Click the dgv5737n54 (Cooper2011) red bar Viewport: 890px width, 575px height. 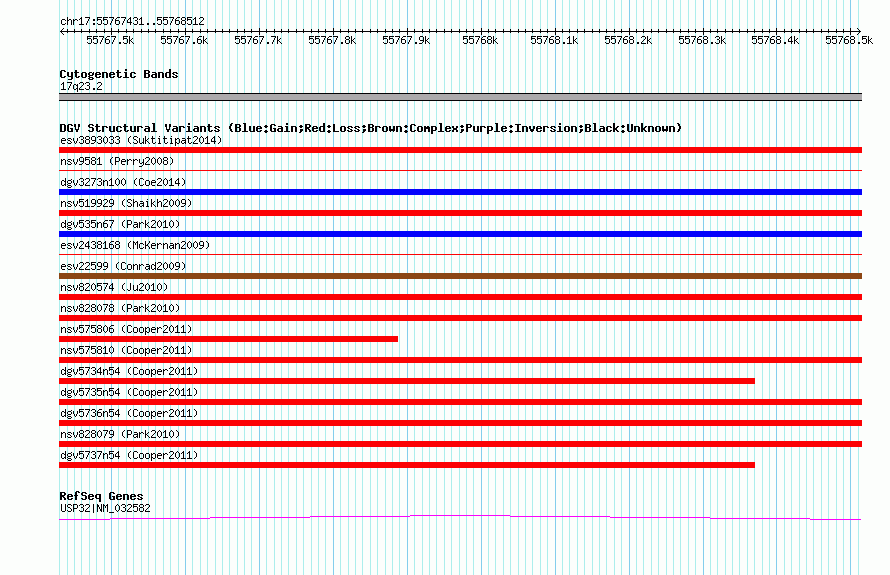coord(407,465)
